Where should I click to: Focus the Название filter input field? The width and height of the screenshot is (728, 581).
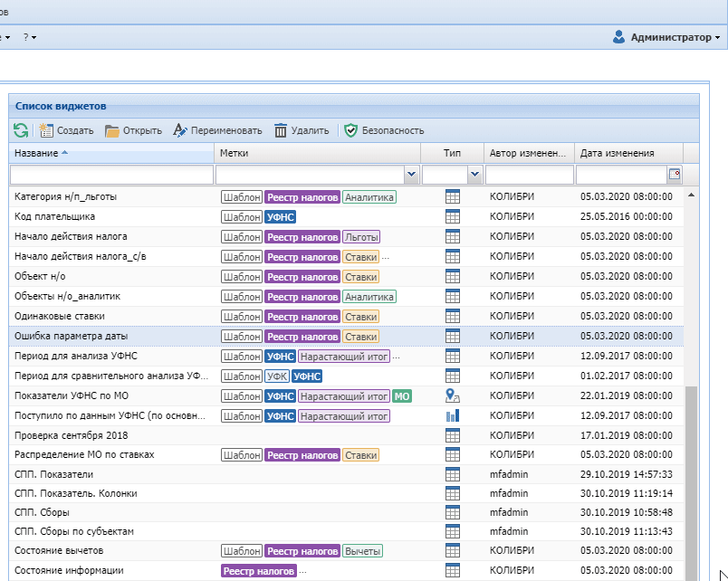(x=111, y=175)
